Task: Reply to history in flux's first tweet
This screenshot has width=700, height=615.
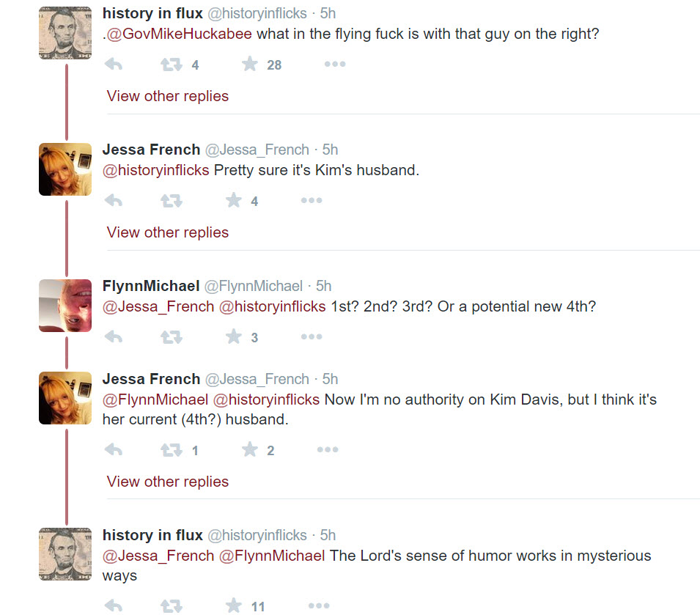Action: (x=114, y=65)
